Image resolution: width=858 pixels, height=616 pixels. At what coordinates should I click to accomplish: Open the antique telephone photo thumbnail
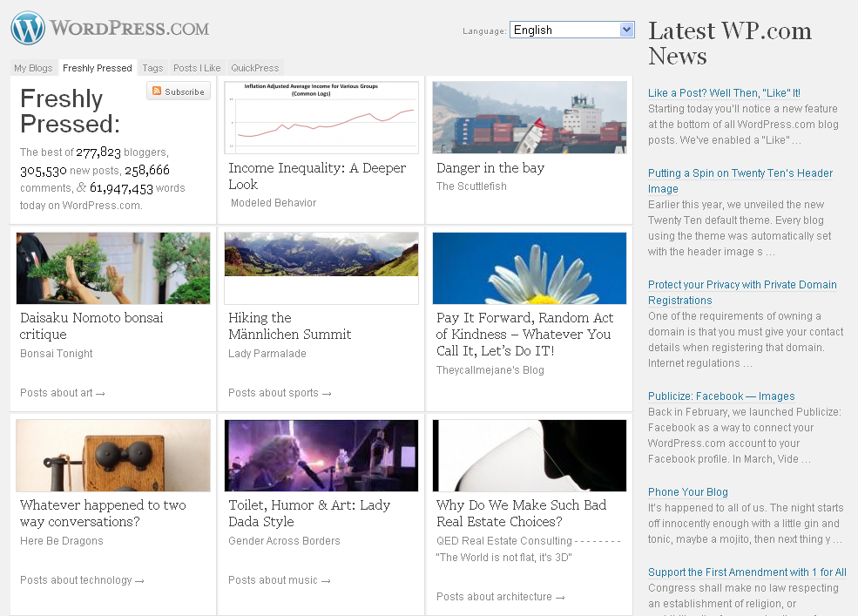(x=113, y=456)
